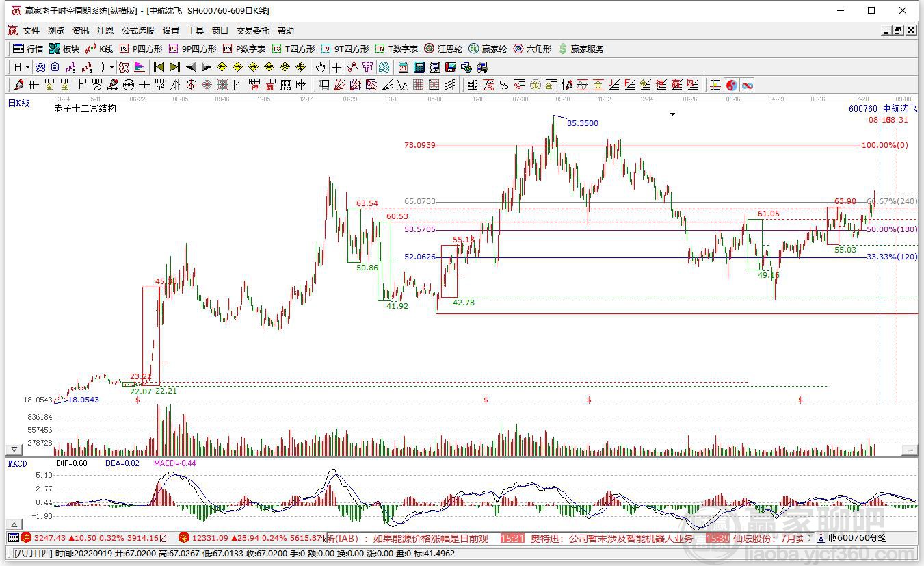Expand the 日 period dropdown arrow
This screenshot has height=566, width=924.
pyautogui.click(x=27, y=67)
